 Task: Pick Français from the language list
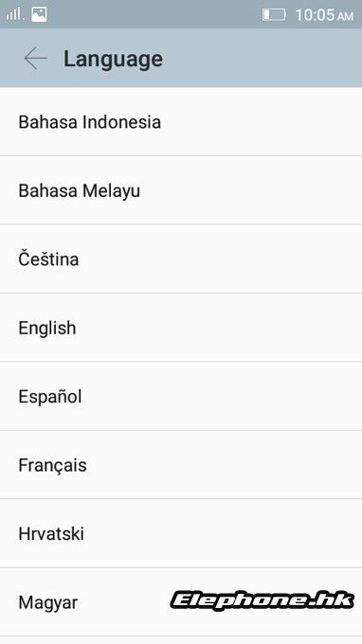click(x=181, y=465)
